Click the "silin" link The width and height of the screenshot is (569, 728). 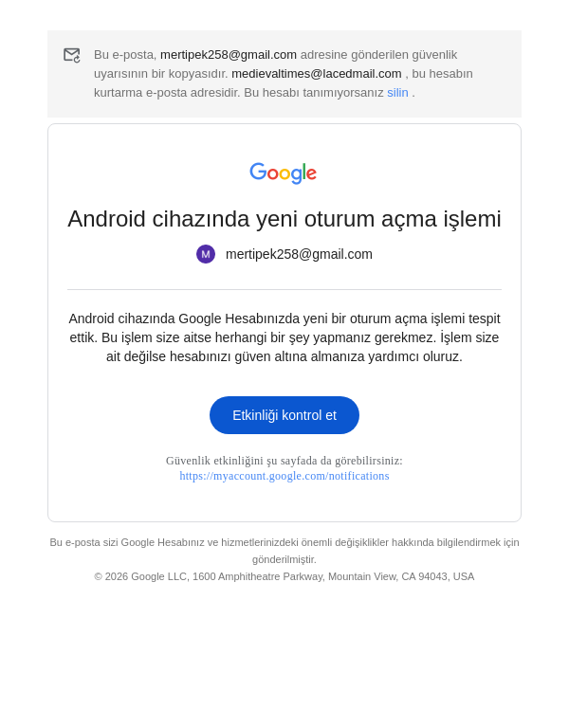(x=397, y=93)
